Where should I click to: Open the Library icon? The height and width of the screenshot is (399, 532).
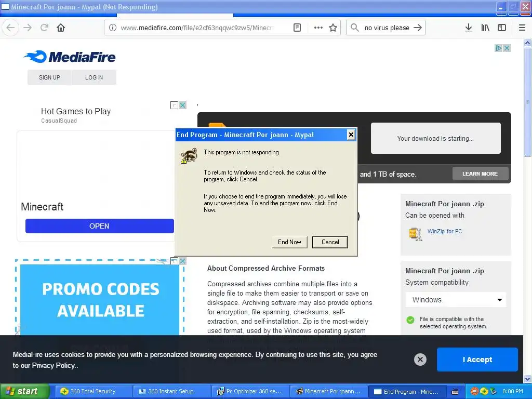click(x=485, y=28)
